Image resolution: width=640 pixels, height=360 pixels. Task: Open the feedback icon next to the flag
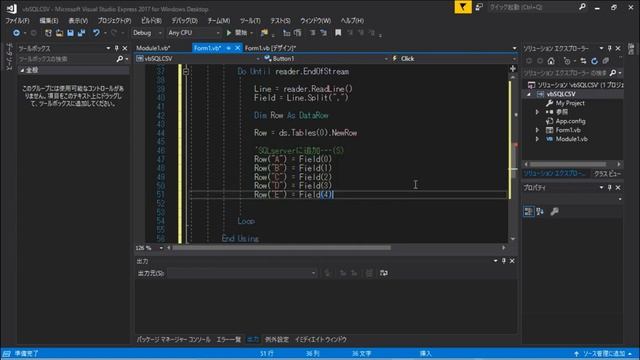point(479,7)
